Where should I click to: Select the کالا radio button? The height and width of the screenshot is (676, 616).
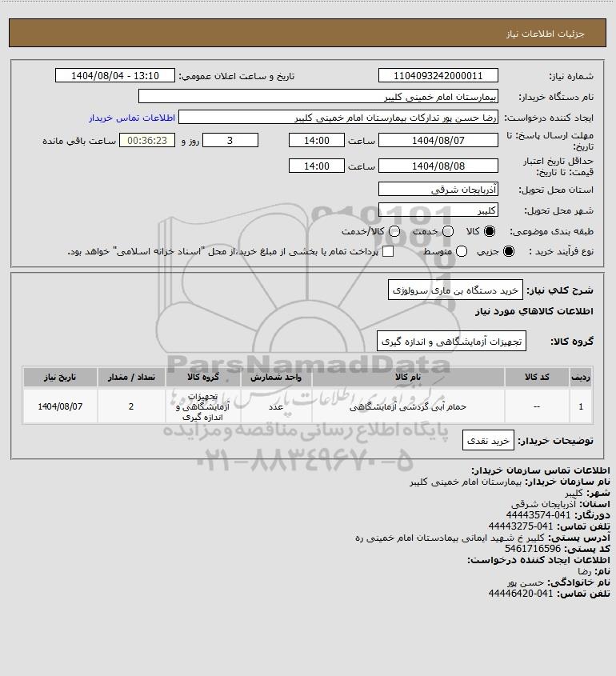point(490,231)
